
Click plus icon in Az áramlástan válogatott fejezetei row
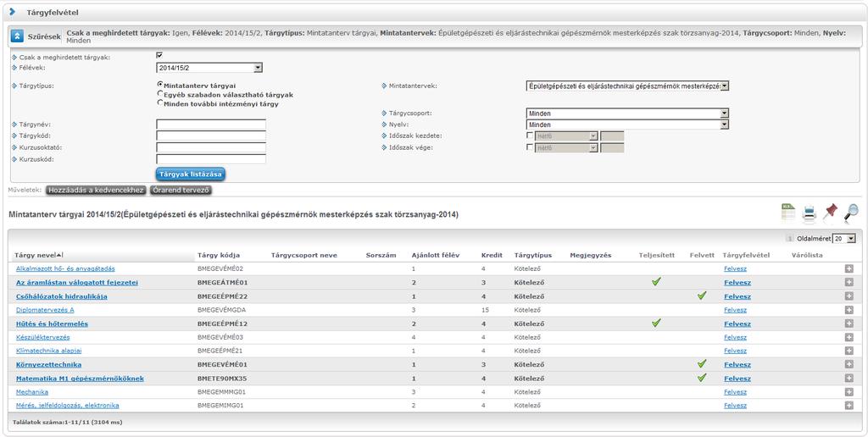coord(849,282)
